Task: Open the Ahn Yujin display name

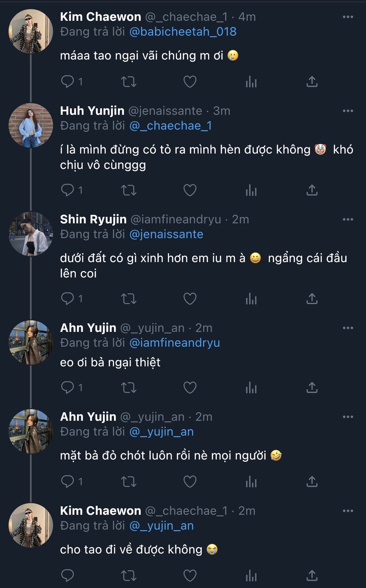Action: 88,328
